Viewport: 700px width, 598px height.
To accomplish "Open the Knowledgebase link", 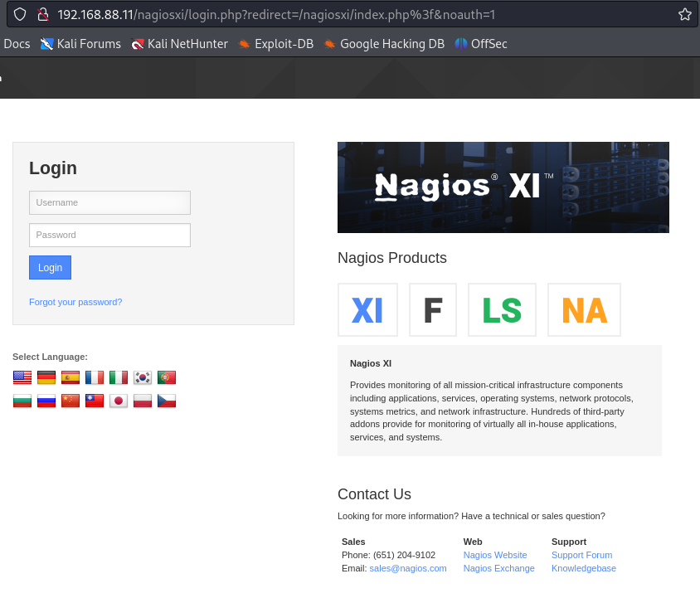I will (584, 568).
